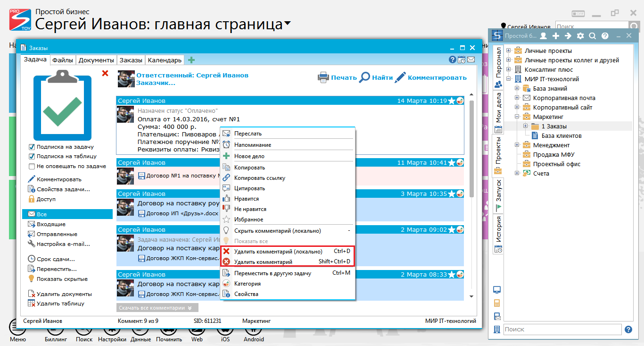Click the red X near the clipboard image
Image resolution: width=644 pixels, height=346 pixels.
coord(105,73)
